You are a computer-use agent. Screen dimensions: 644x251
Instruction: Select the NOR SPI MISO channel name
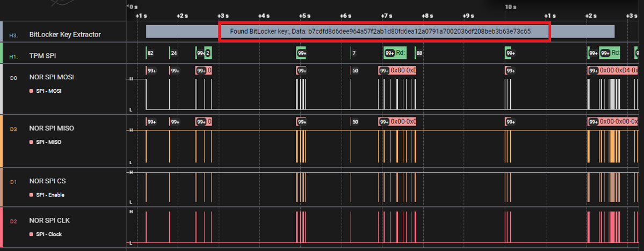(x=52, y=128)
